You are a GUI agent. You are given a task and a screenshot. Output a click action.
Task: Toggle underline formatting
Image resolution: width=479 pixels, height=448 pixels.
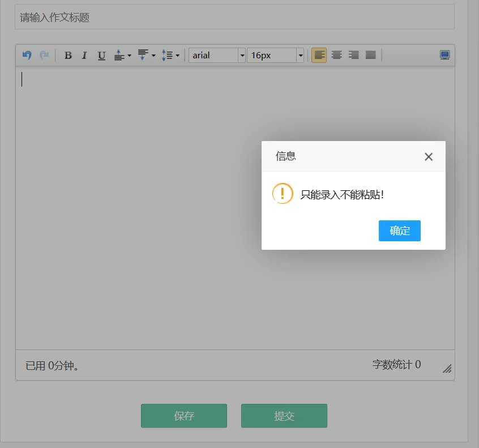(x=101, y=56)
